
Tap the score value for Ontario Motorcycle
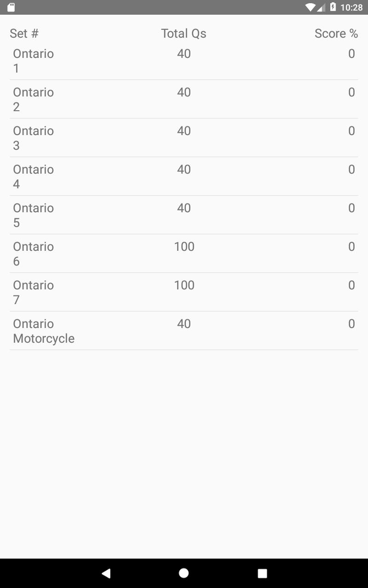[x=351, y=324]
